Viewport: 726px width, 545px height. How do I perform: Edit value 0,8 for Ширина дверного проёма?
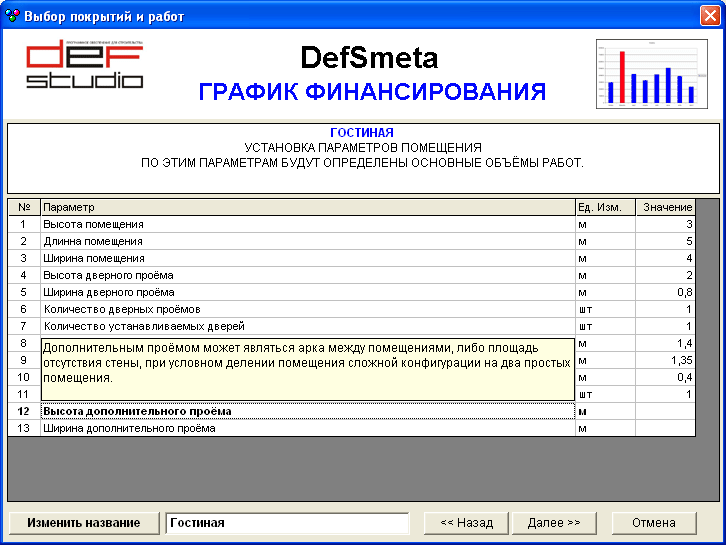[x=665, y=292]
